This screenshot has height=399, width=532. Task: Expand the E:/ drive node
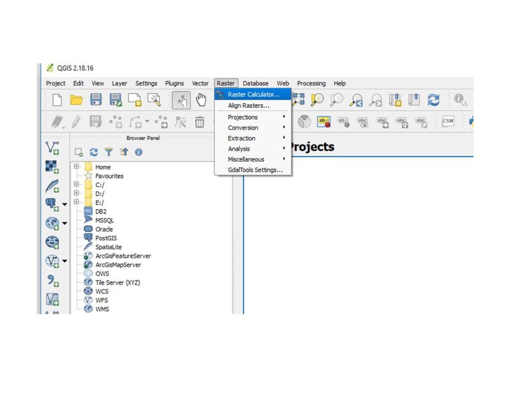coord(76,202)
